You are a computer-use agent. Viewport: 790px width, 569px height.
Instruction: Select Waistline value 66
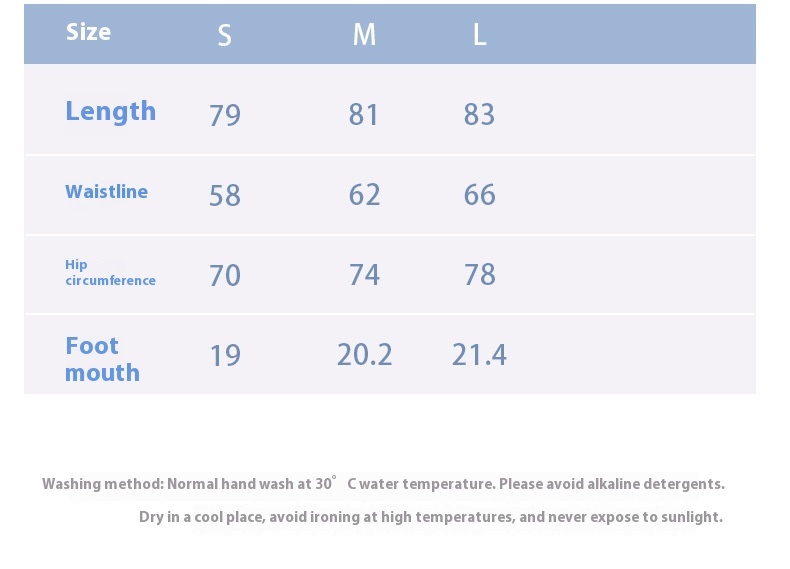[479, 195]
